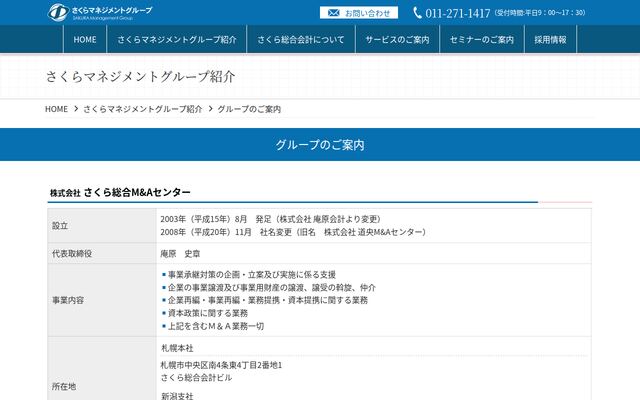This screenshot has width=640, height=400.
Task: Click the 新潟支社 label
Action: click(x=177, y=396)
